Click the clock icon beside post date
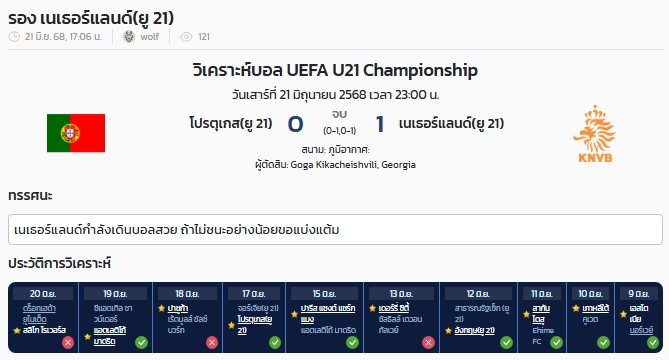Viewport: 669px width, 360px height. [14, 37]
